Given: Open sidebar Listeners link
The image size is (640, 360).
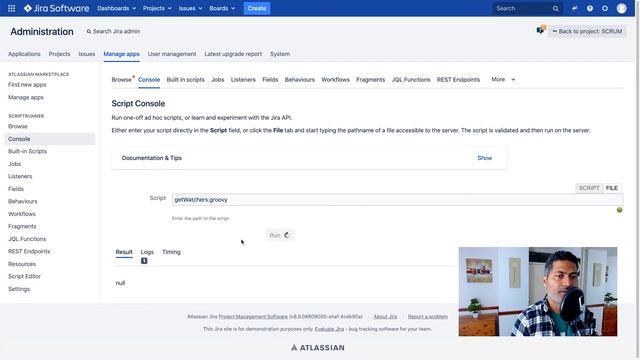Looking at the screenshot, I should click(20, 176).
